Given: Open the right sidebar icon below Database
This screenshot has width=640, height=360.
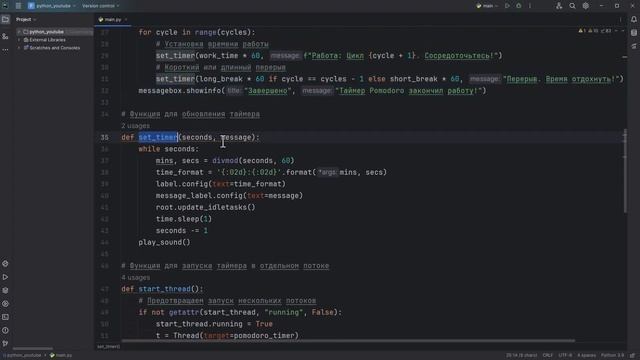Looking at the screenshot, I should (634, 46).
